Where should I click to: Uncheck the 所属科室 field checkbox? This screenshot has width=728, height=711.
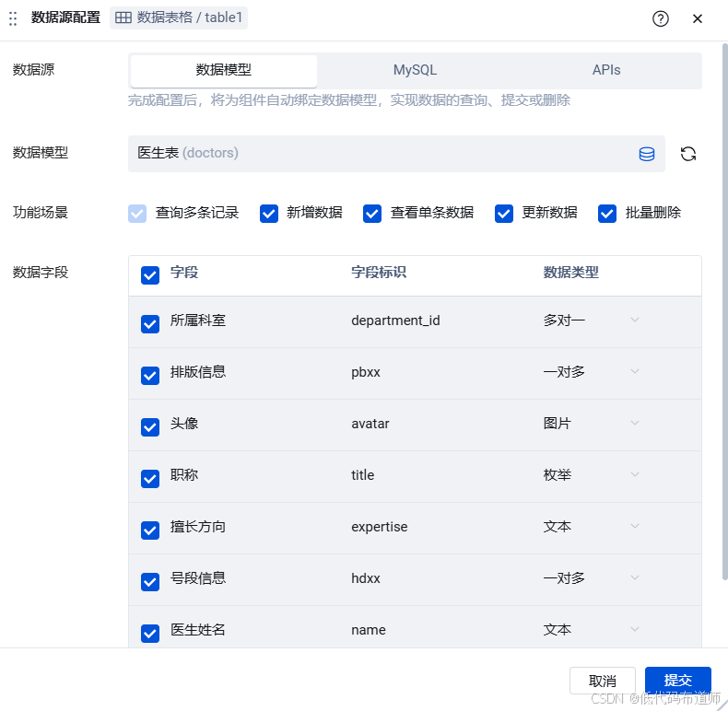[150, 324]
